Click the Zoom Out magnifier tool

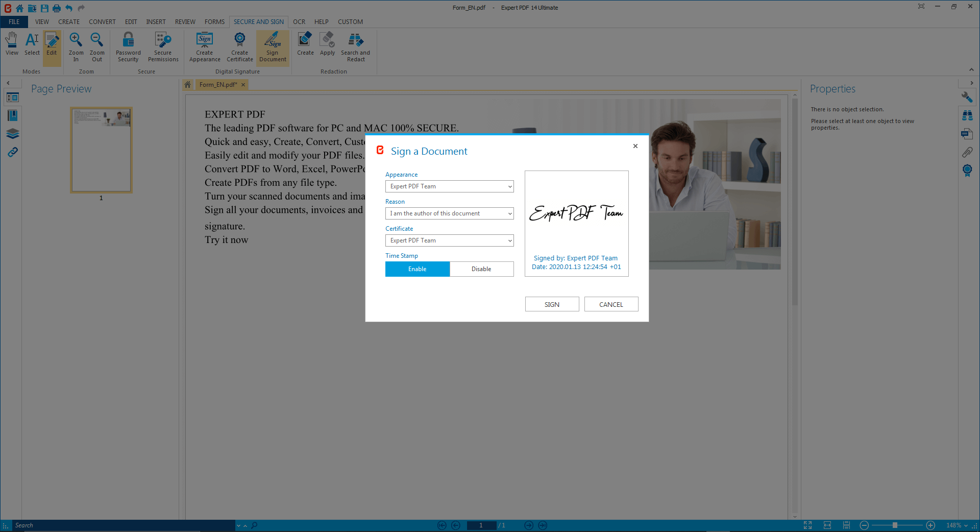point(97,47)
